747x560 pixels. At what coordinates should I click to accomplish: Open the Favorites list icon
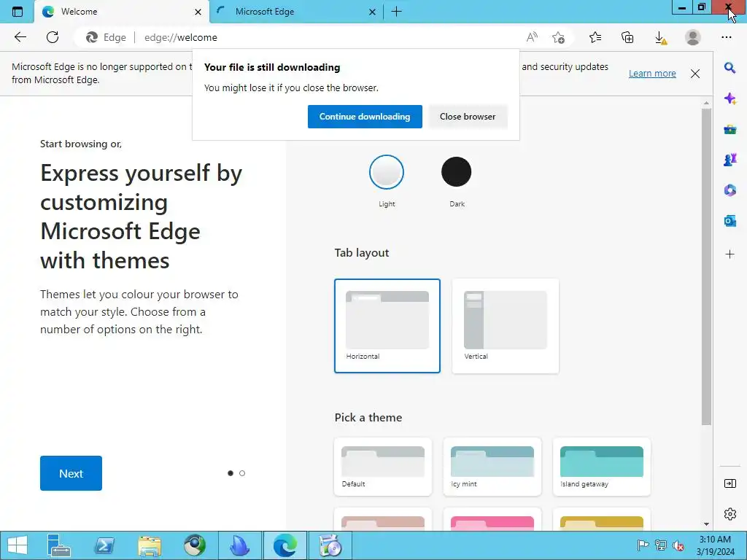coord(595,37)
